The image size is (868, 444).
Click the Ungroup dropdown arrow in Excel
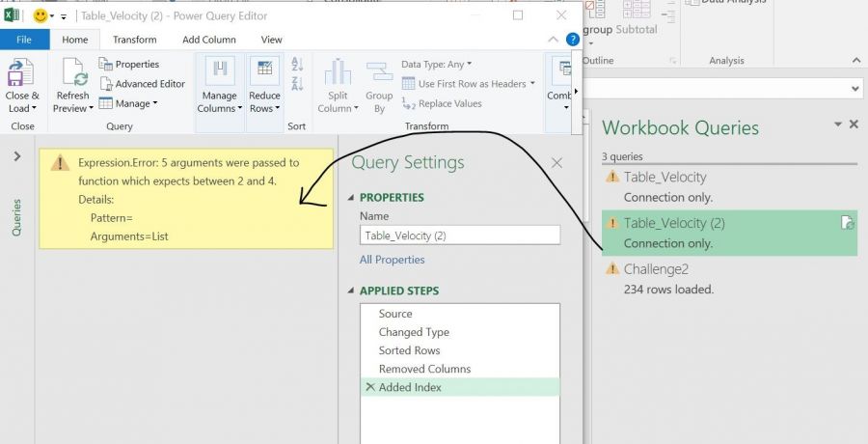[590, 43]
